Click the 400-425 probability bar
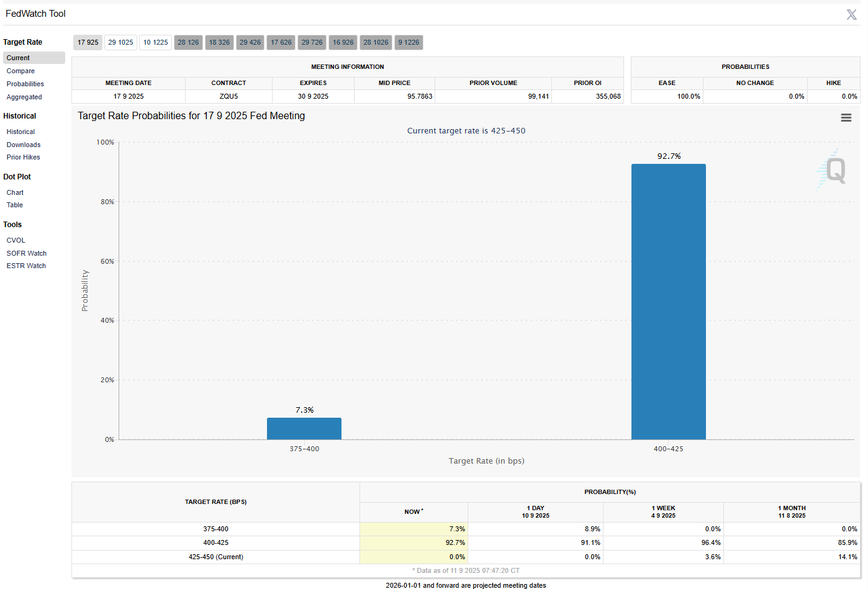The width and height of the screenshot is (868, 589). click(668, 302)
